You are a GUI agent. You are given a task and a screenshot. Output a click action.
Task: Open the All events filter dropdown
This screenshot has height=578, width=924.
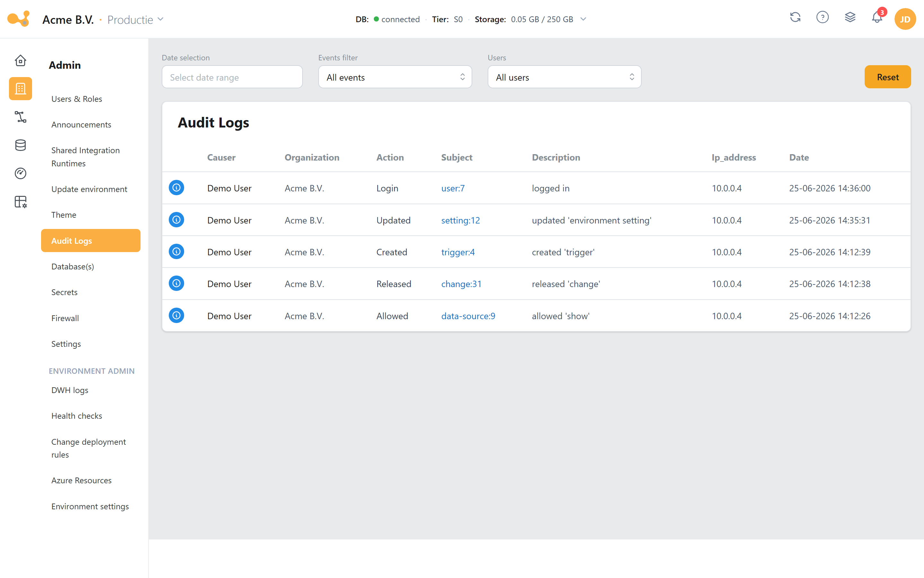[x=395, y=77]
